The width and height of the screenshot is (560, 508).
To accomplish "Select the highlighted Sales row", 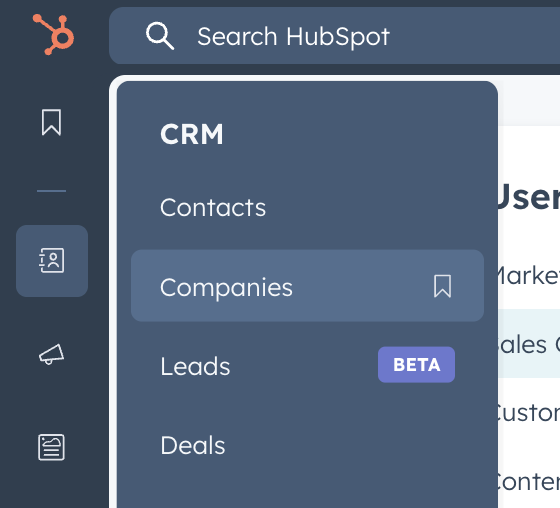I will pos(529,344).
